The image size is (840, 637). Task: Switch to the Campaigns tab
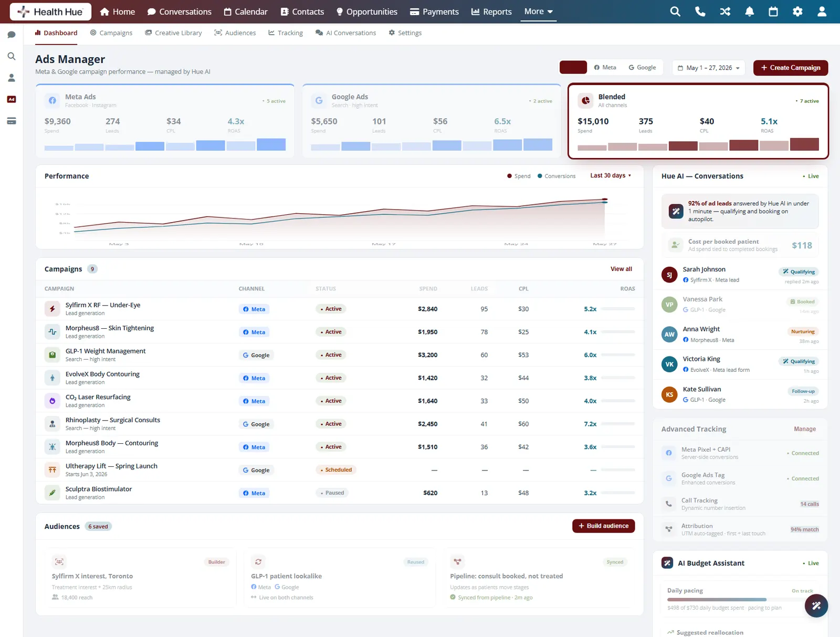coord(111,33)
